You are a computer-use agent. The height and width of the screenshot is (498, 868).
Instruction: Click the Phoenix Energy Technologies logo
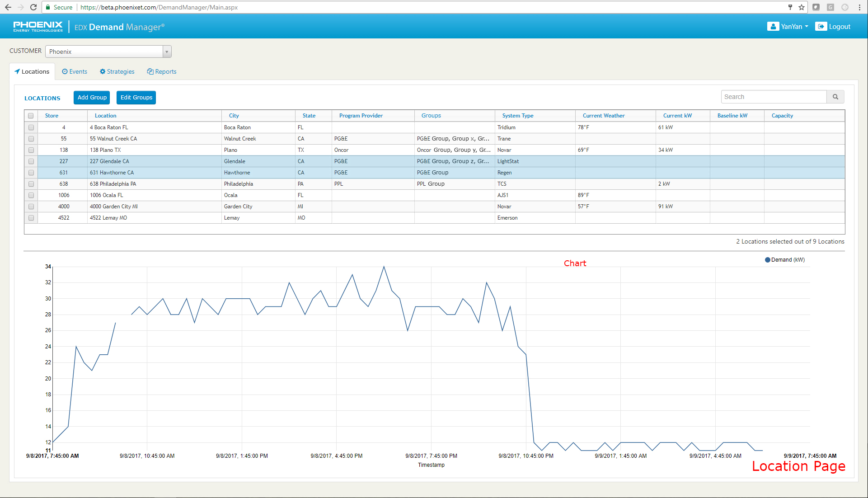coord(38,27)
